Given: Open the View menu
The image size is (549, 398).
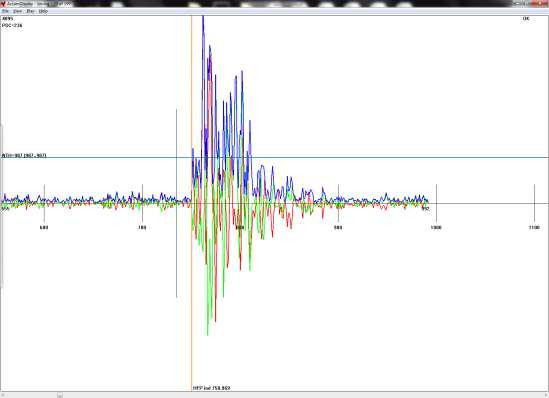Looking at the screenshot, I should [x=17, y=11].
